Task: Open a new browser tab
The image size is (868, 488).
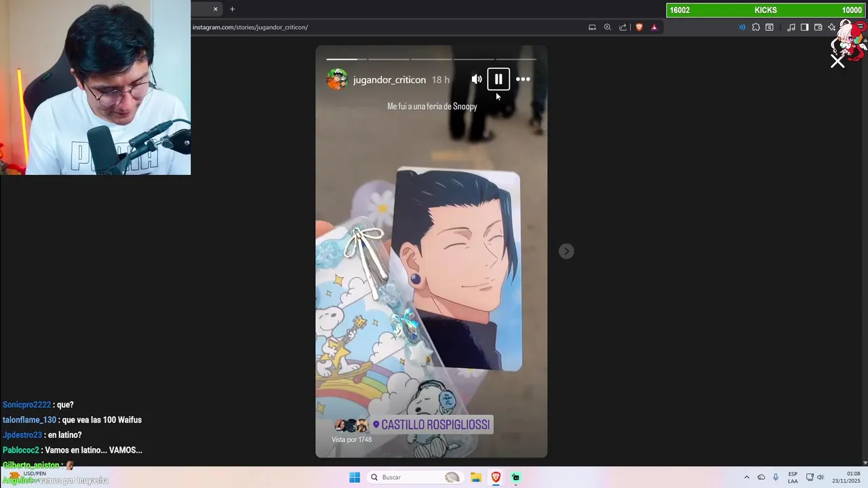Action: (232, 9)
